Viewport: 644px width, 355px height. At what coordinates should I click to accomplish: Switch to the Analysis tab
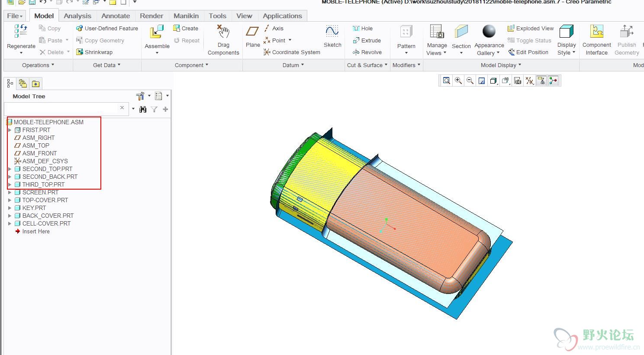point(77,16)
